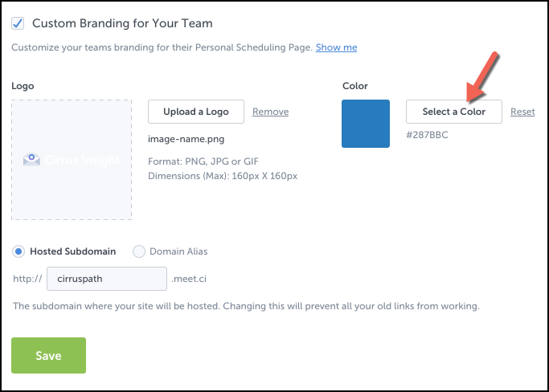549x392 pixels.
Task: Click the cirruspath subdomain input field
Action: [107, 279]
